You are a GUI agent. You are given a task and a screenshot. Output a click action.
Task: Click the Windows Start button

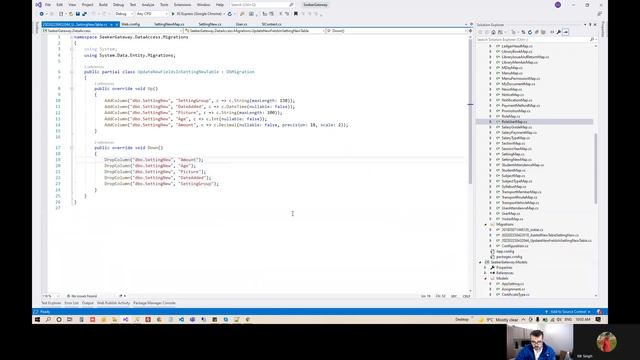click(x=37, y=320)
